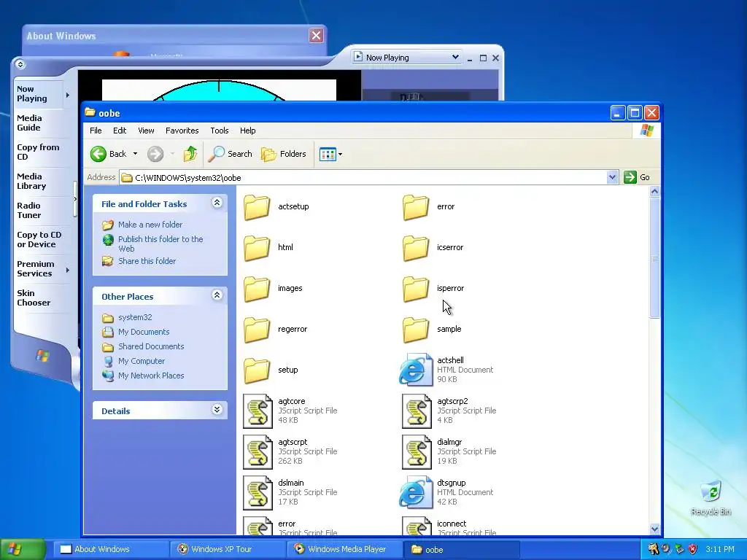Go to system32 in Other Places
Image resolution: width=747 pixels, height=560 pixels.
pyautogui.click(x=135, y=317)
